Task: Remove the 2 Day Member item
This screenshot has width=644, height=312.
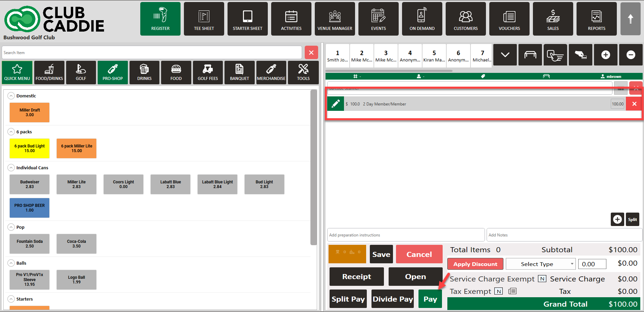Action: [x=634, y=104]
